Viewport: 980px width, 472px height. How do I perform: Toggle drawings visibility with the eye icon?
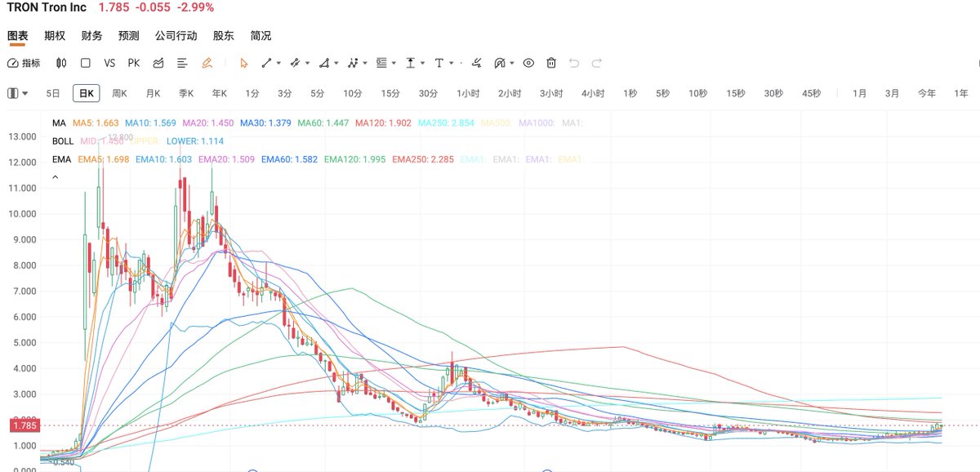[528, 63]
